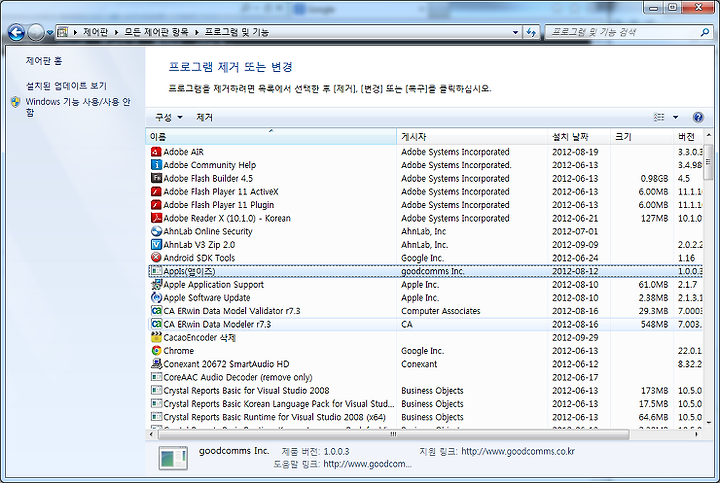Click the Apple Application Support icon
This screenshot has height=483, width=720.
(156, 284)
